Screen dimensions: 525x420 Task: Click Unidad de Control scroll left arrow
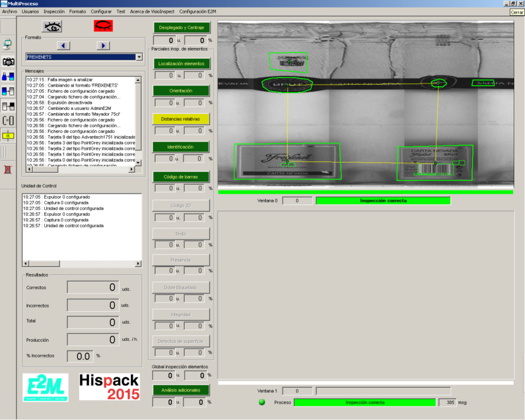pos(26,264)
